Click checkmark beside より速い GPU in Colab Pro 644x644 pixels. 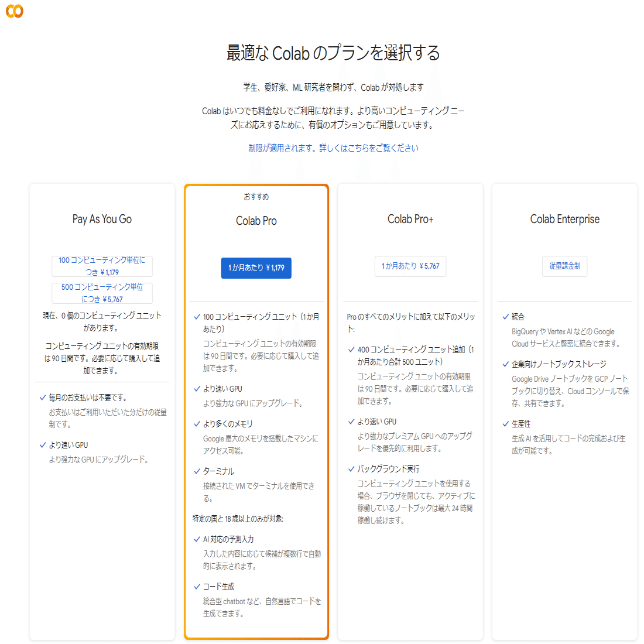197,389
